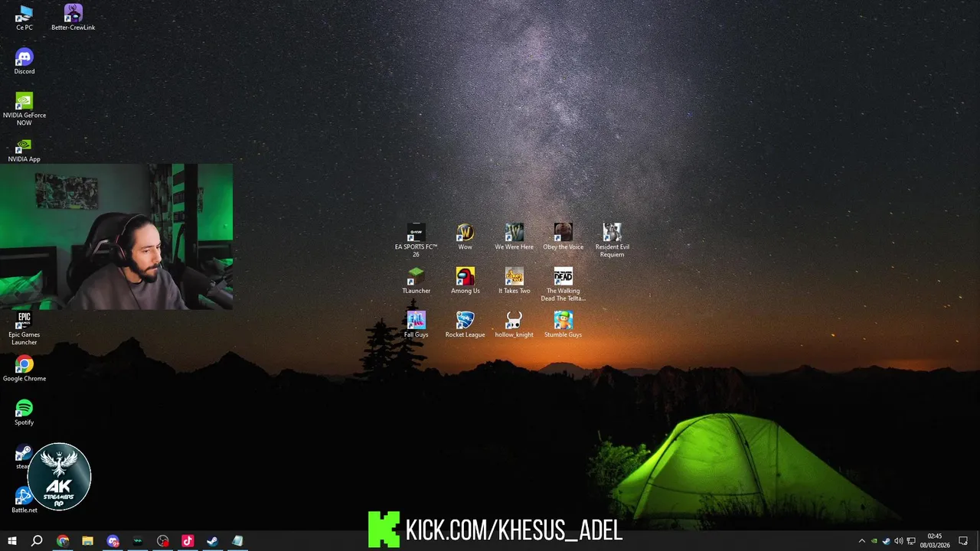Open the TikTok app on the taskbar
The height and width of the screenshot is (551, 980).
(x=188, y=541)
